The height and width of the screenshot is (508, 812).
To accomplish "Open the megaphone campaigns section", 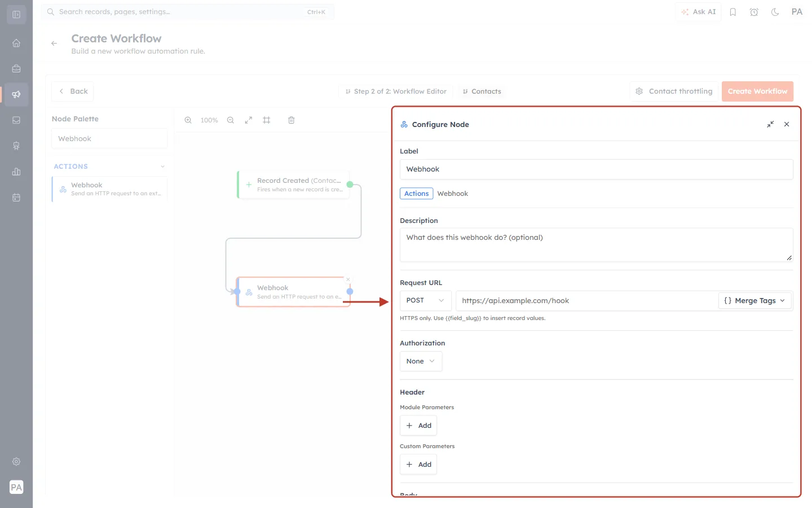I will click(x=16, y=94).
